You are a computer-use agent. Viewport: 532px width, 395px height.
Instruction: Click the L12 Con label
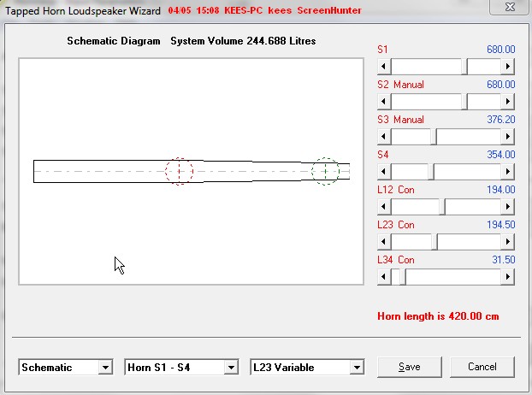point(396,190)
